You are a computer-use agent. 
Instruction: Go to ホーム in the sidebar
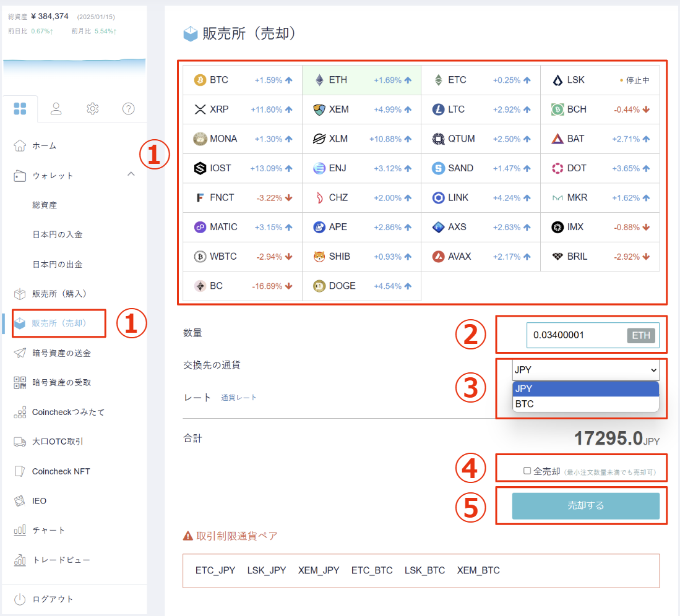(x=44, y=146)
